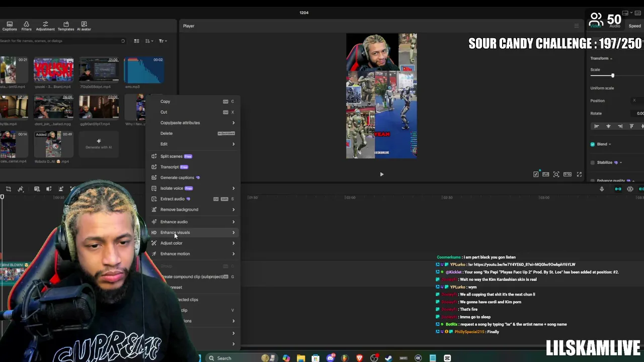
Task: Click the timeline microphone record icon
Action: pyautogui.click(x=602, y=189)
